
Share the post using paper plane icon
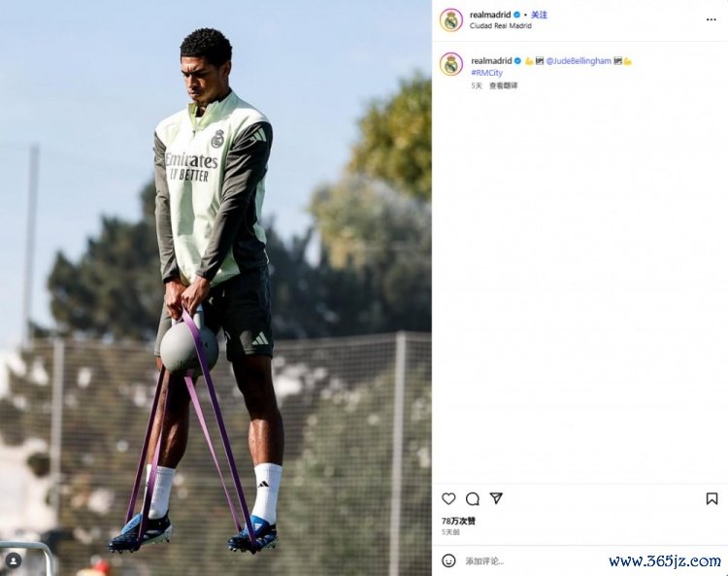point(496,498)
